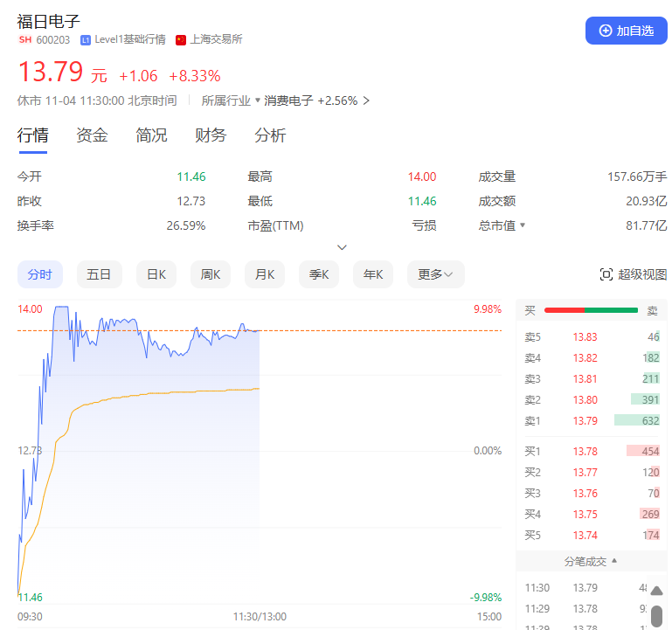The height and width of the screenshot is (630, 672).
Task: Click the buy/sell ratio bar
Action: tap(591, 310)
